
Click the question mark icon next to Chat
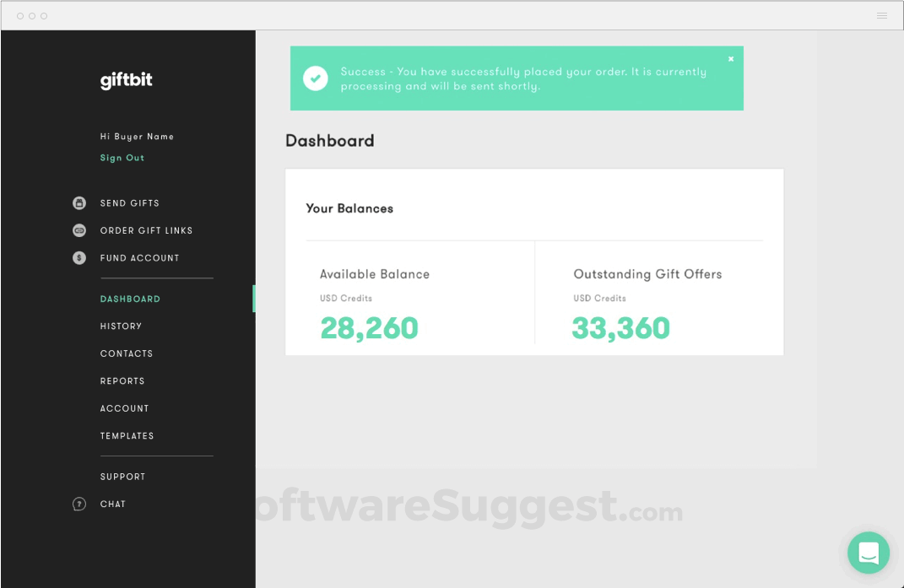78,504
